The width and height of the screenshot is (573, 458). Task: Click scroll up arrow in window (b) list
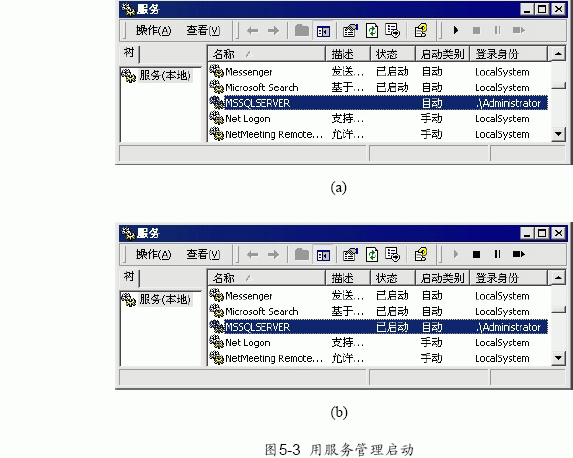pyautogui.click(x=558, y=278)
